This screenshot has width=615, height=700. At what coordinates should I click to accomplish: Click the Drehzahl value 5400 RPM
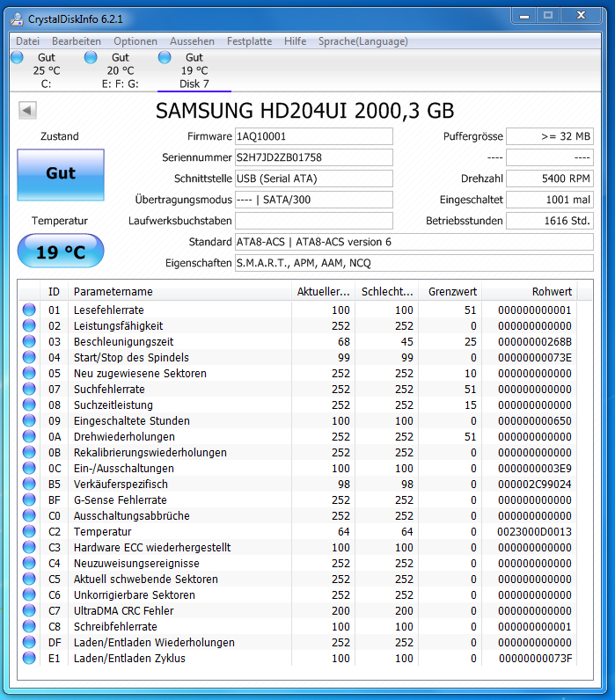(550, 179)
